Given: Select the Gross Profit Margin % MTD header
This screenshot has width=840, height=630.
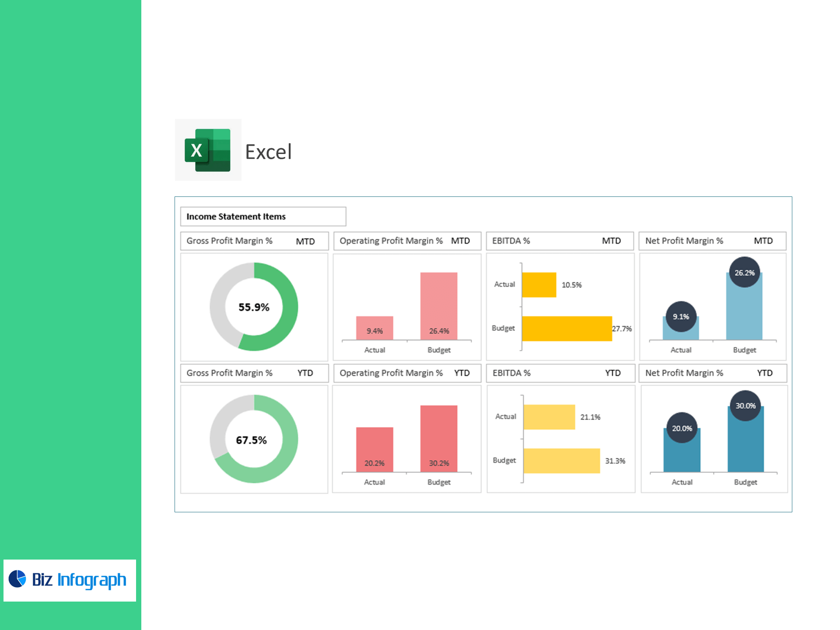Looking at the screenshot, I should [254, 241].
